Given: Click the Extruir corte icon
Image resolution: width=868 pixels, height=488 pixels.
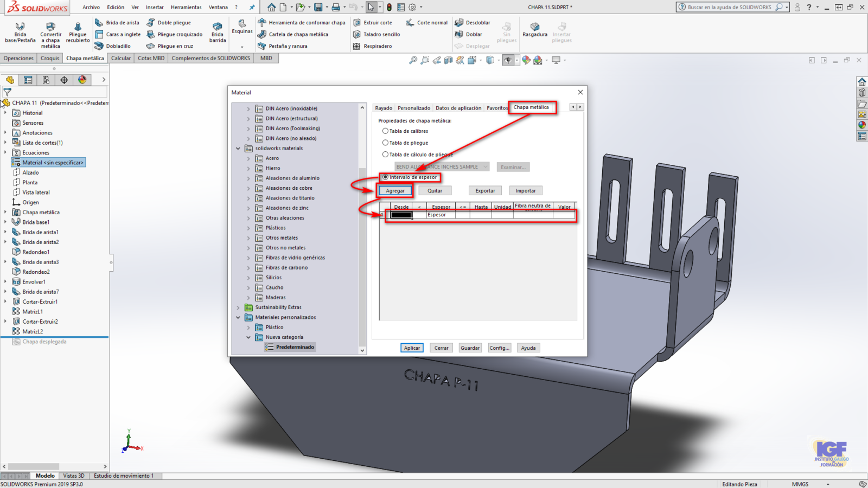Looking at the screenshot, I should [x=357, y=23].
